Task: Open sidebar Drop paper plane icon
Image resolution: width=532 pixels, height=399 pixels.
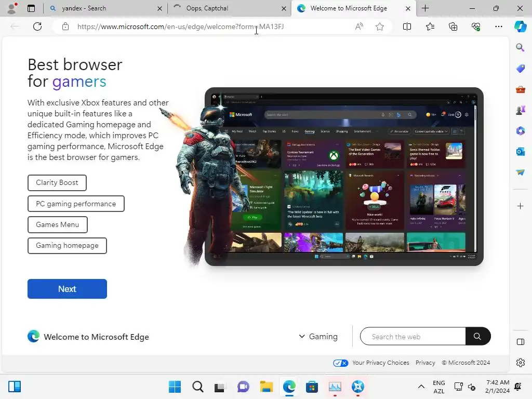Action: [520, 172]
